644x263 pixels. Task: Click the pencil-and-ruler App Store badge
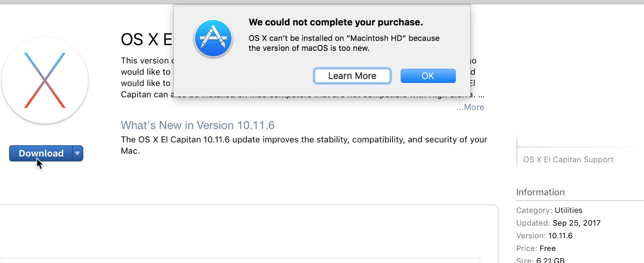[x=213, y=38]
